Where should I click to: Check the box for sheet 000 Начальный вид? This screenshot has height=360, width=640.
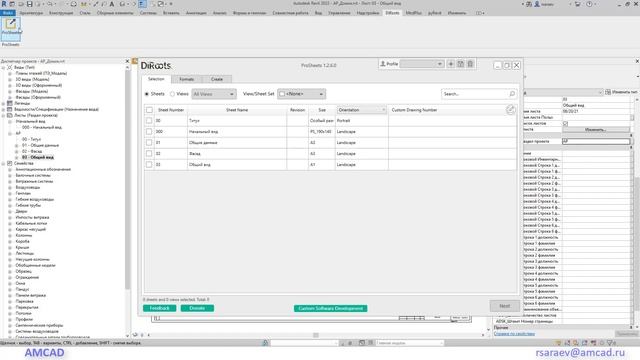coord(149,132)
